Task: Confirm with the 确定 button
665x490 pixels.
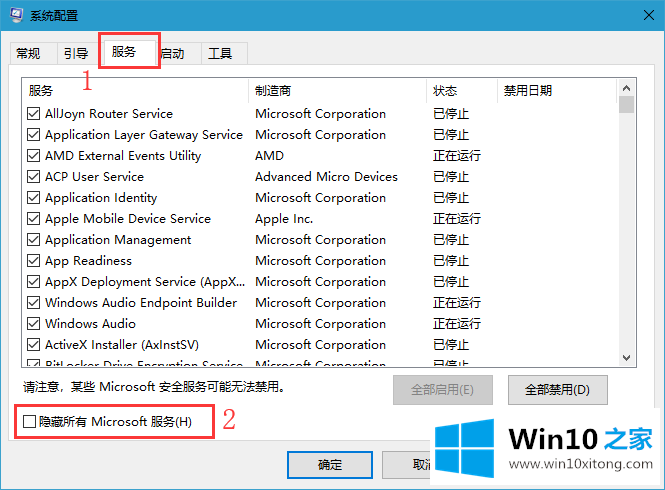Action: click(x=330, y=465)
